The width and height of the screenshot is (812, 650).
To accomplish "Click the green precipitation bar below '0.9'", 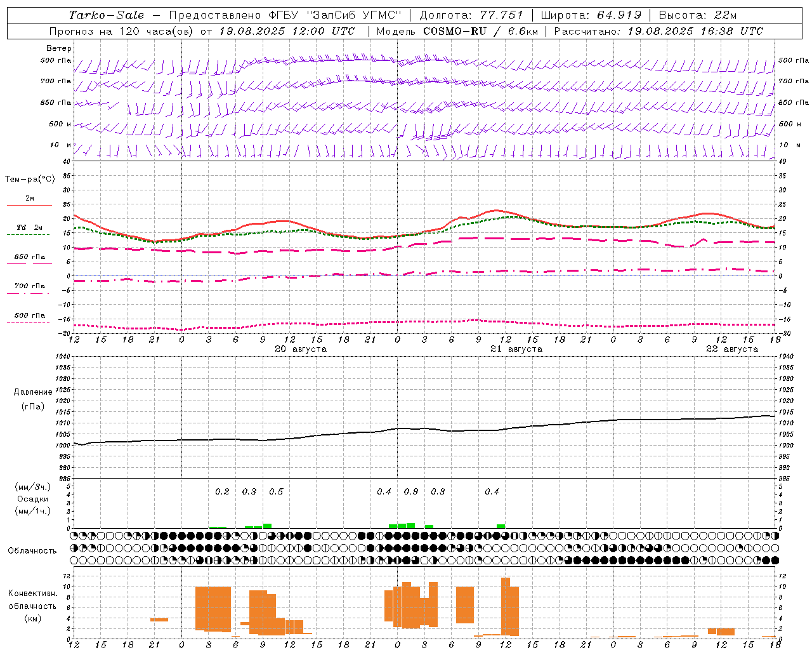I will [x=411, y=526].
